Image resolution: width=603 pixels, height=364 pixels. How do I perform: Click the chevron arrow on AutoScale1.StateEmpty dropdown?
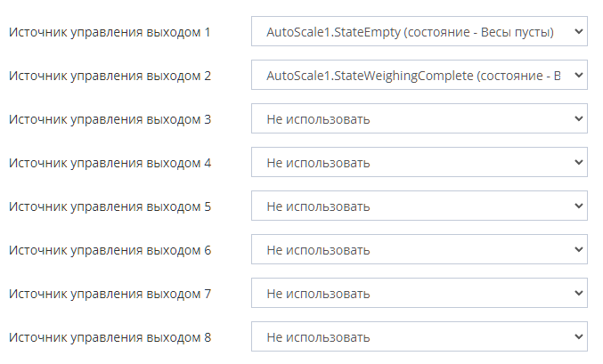click(x=578, y=33)
